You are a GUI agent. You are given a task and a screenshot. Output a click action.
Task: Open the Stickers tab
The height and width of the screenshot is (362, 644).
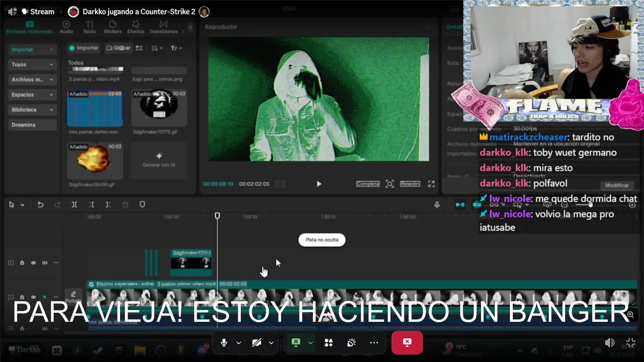point(113,27)
